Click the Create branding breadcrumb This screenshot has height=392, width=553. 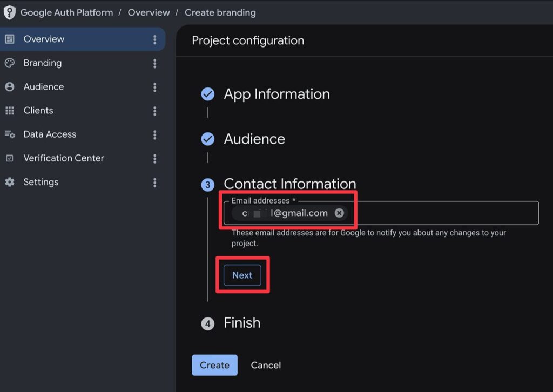click(220, 12)
